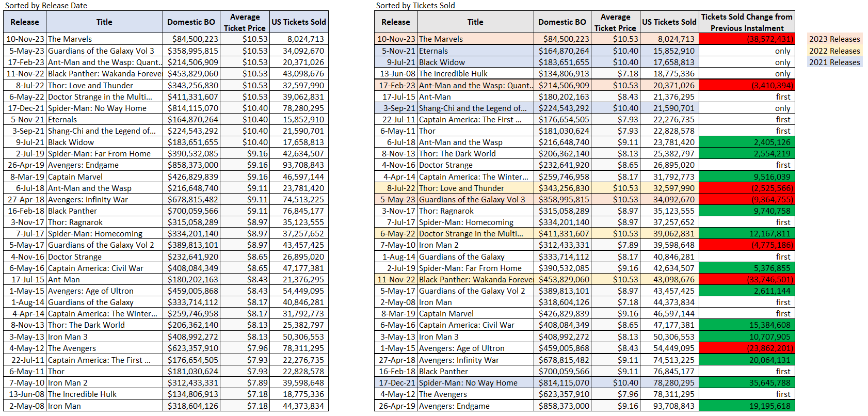The image size is (868, 416).
Task: Click 'Domestic BO' header in the Tickets Sold table
Action: point(562,22)
